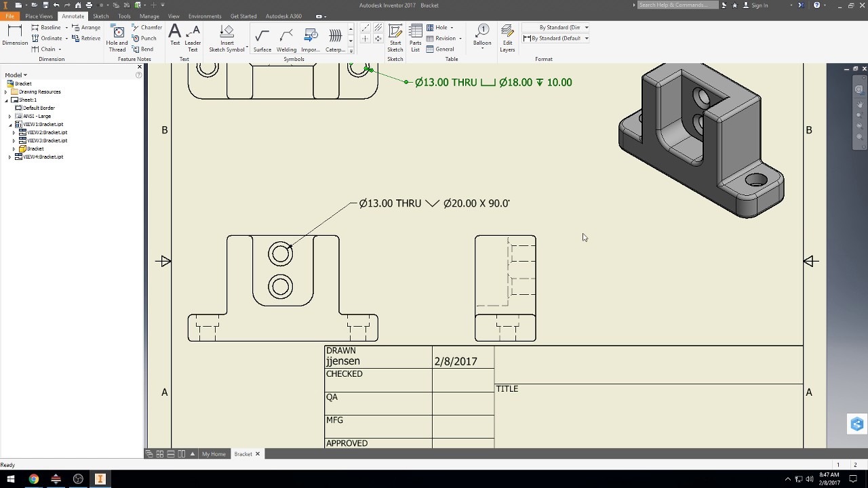Activate the Baseline dimension tool
868x488 pixels.
coord(46,28)
